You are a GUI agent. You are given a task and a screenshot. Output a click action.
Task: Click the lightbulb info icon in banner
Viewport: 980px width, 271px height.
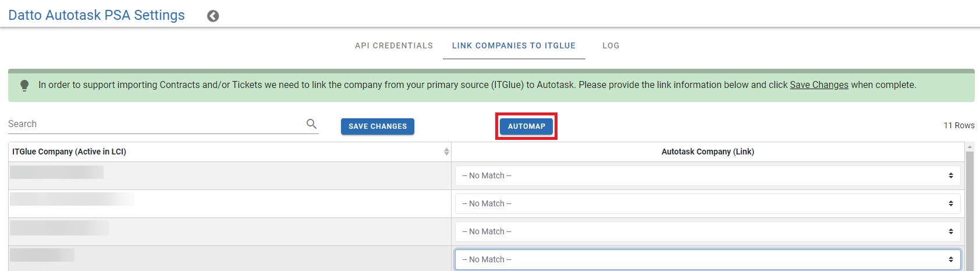[x=24, y=86]
